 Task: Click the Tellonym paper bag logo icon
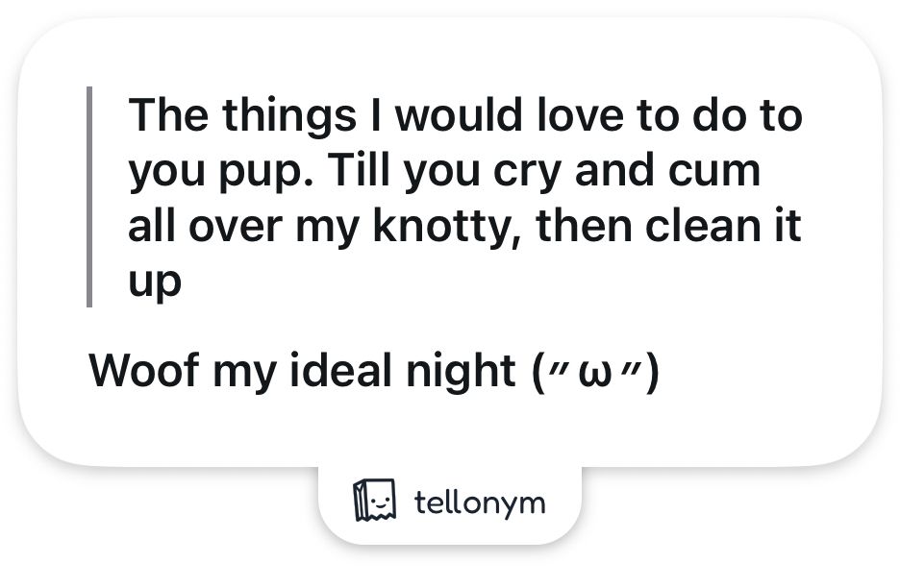pyautogui.click(x=374, y=501)
